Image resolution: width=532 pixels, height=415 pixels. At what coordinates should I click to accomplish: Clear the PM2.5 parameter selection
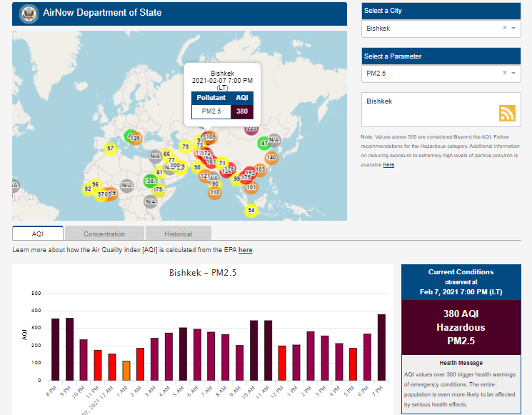[x=504, y=73]
